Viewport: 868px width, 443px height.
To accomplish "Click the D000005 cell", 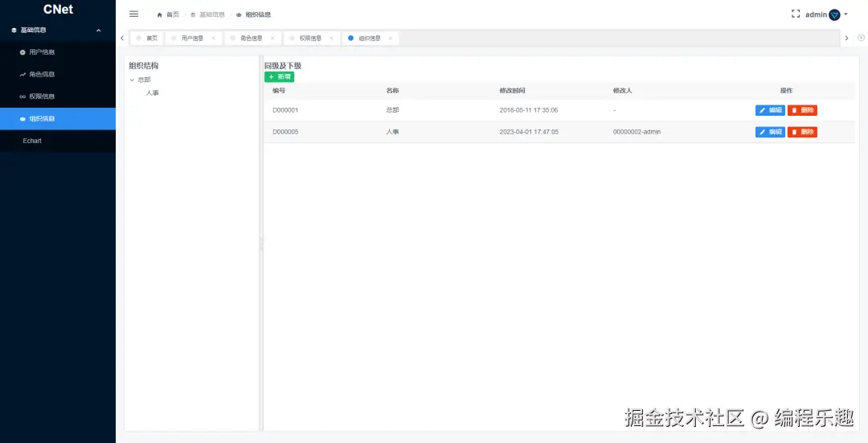I will pos(285,132).
